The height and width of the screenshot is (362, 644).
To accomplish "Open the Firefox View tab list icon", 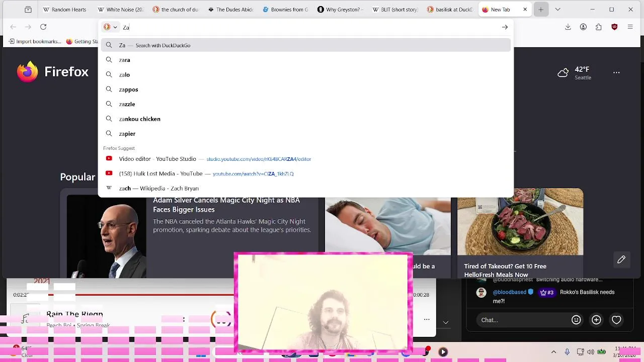I will tap(28, 10).
